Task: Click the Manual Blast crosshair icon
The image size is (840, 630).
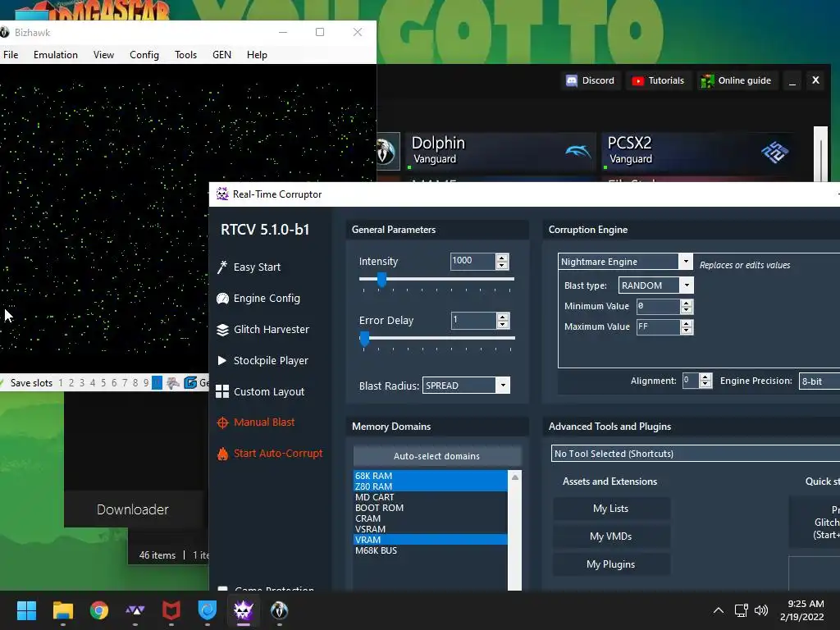Action: (x=222, y=422)
